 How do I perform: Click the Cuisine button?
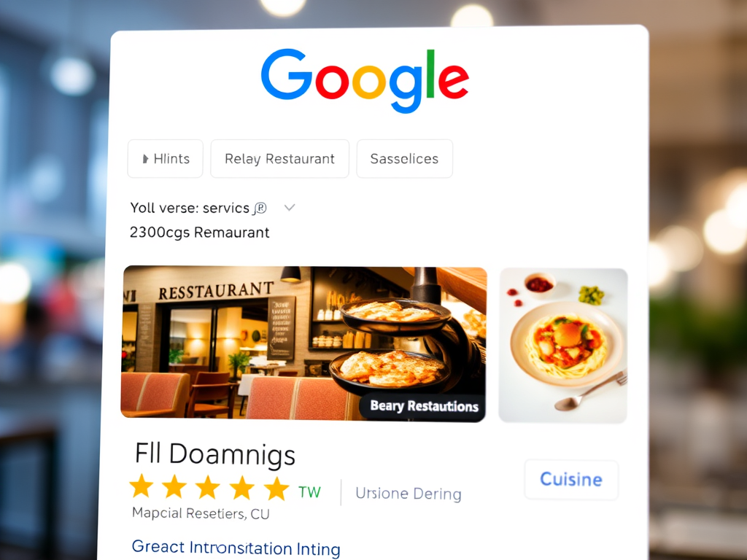pos(571,480)
